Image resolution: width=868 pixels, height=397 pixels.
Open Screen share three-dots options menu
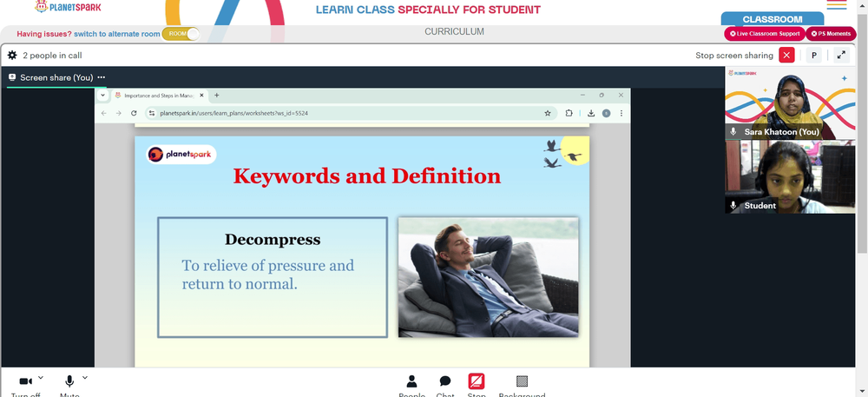point(102,77)
